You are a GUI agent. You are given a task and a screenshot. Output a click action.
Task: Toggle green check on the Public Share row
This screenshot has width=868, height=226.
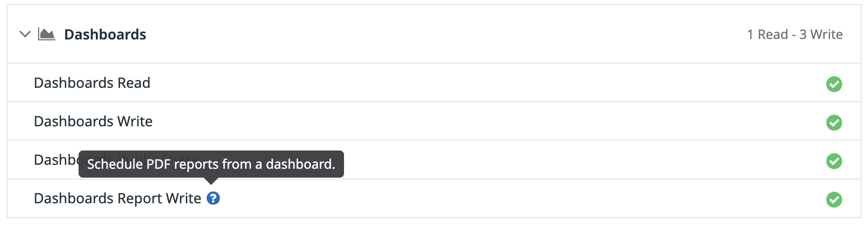coord(834,161)
